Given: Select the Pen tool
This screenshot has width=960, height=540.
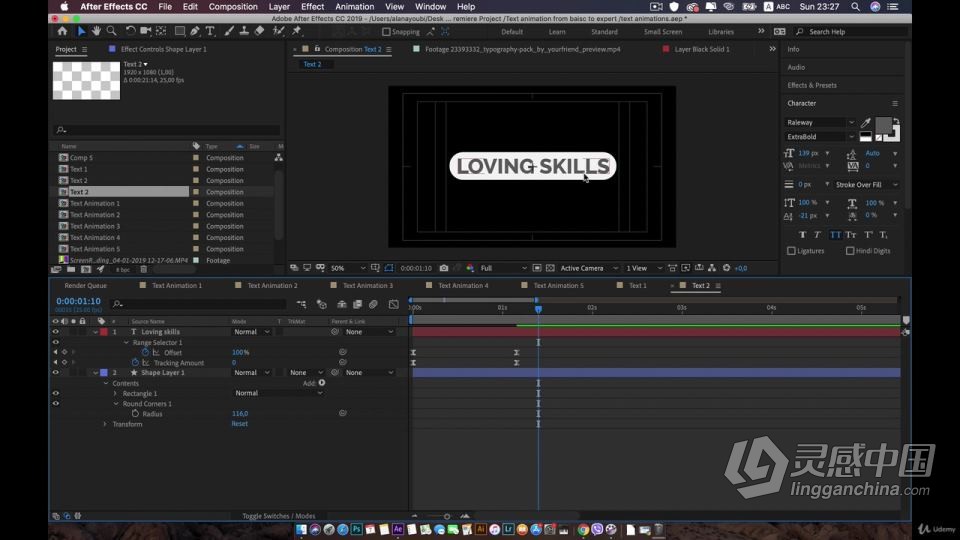Looking at the screenshot, I should pyautogui.click(x=195, y=31).
